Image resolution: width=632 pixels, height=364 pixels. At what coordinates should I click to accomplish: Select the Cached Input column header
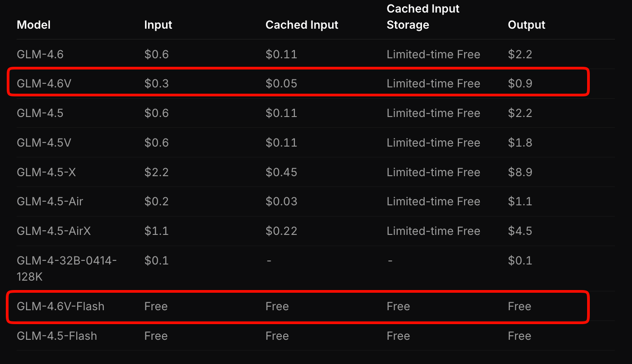[302, 25]
